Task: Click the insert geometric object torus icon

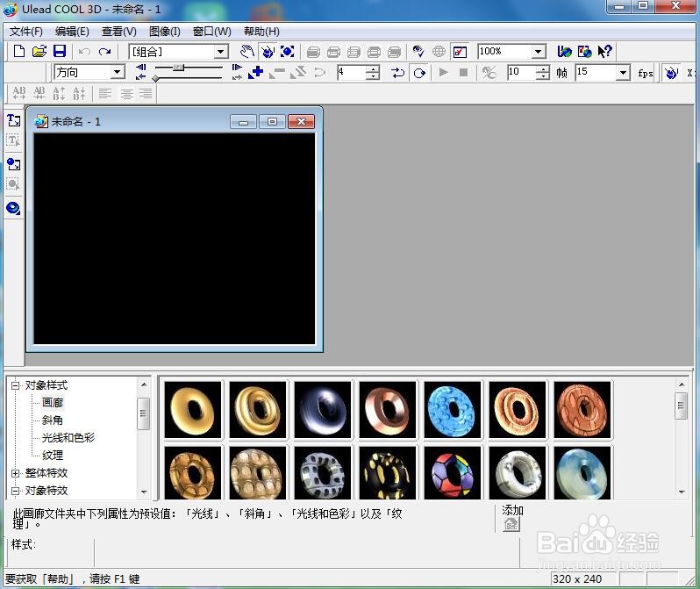Action: point(13,208)
